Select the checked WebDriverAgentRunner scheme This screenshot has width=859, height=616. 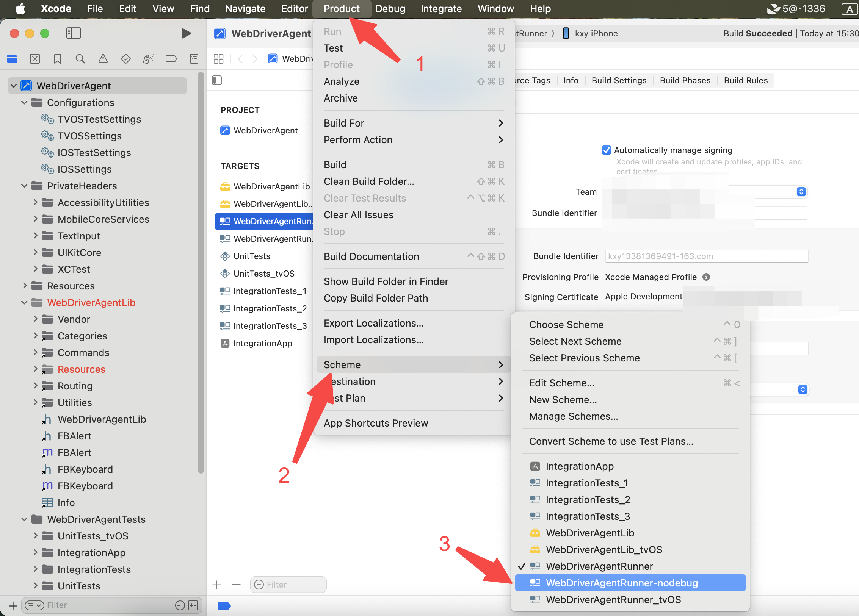599,566
